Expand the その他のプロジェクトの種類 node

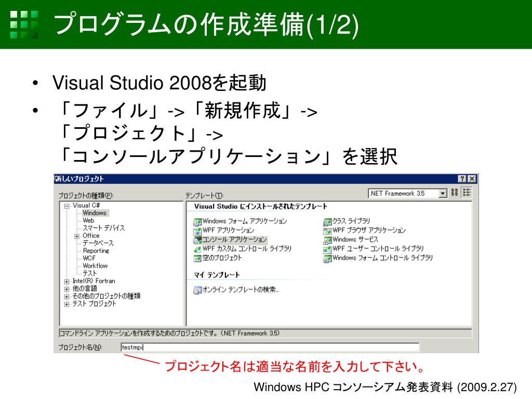[67, 297]
